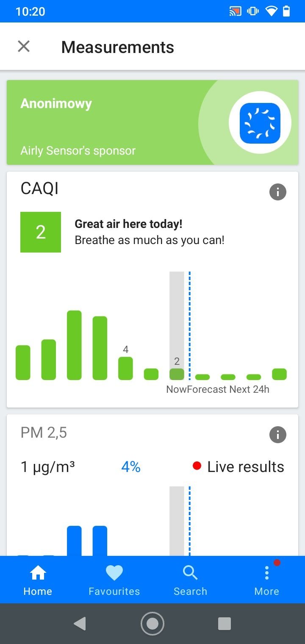
Task: Tap the PM 2,5 percentage 4%
Action: pos(130,467)
